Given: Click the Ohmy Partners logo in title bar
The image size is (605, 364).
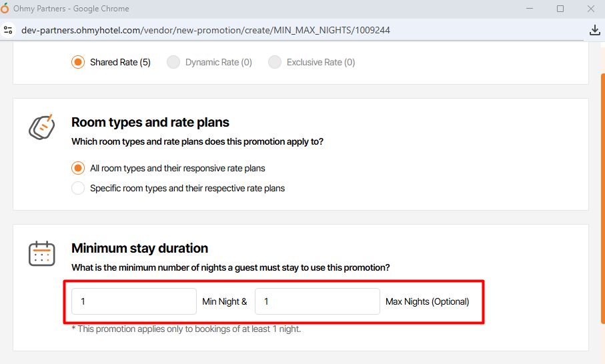Looking at the screenshot, I should point(6,9).
